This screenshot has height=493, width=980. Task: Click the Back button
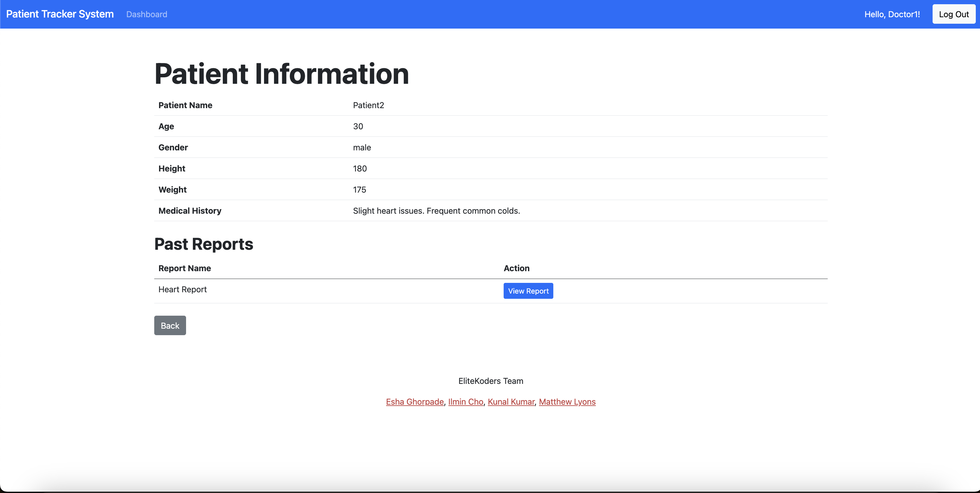coord(170,326)
